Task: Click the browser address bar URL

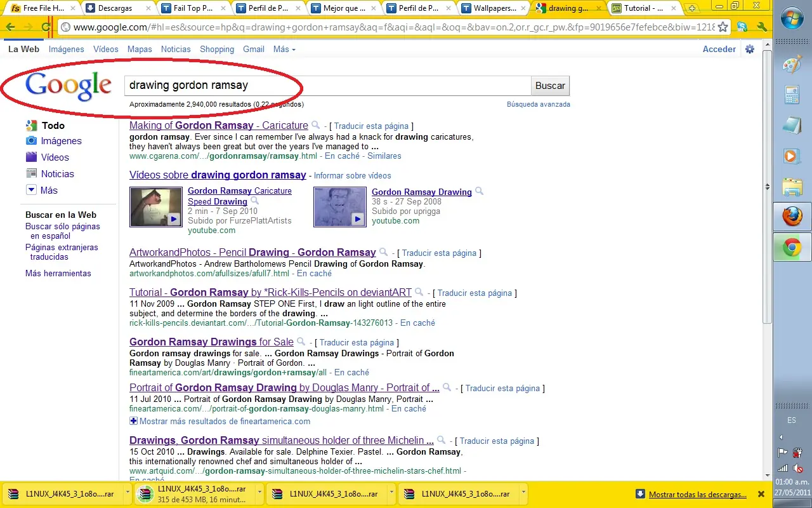Action: pyautogui.click(x=393, y=27)
